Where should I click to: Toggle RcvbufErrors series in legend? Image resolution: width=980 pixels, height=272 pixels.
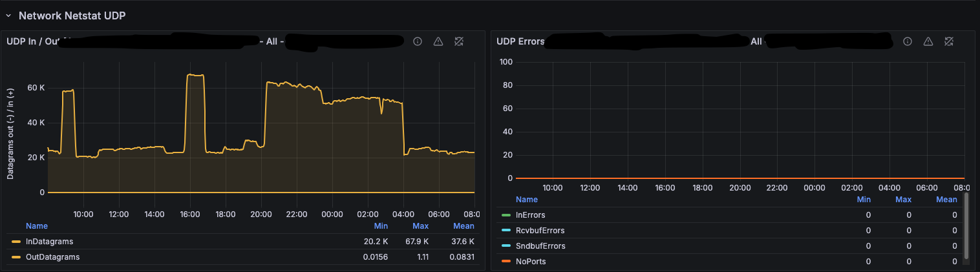(540, 231)
